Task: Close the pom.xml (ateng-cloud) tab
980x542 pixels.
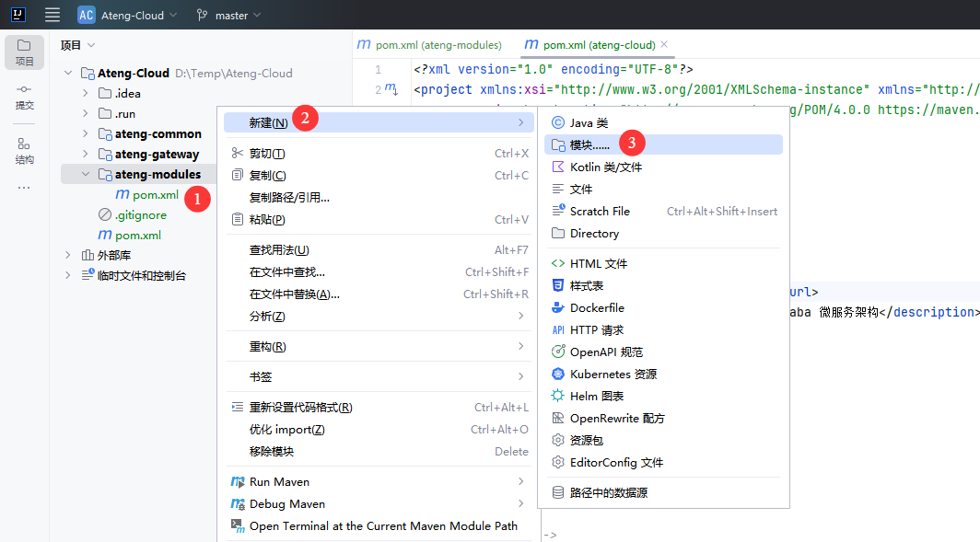Action: click(664, 44)
